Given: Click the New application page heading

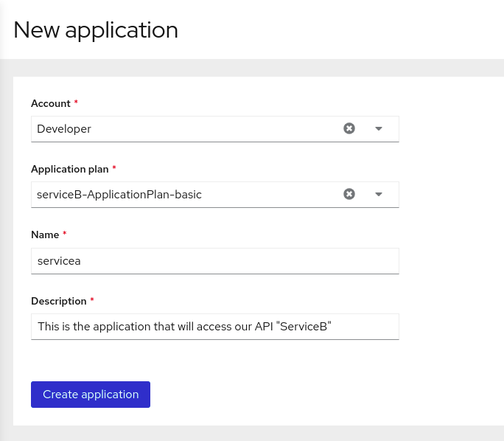Looking at the screenshot, I should click(x=96, y=30).
